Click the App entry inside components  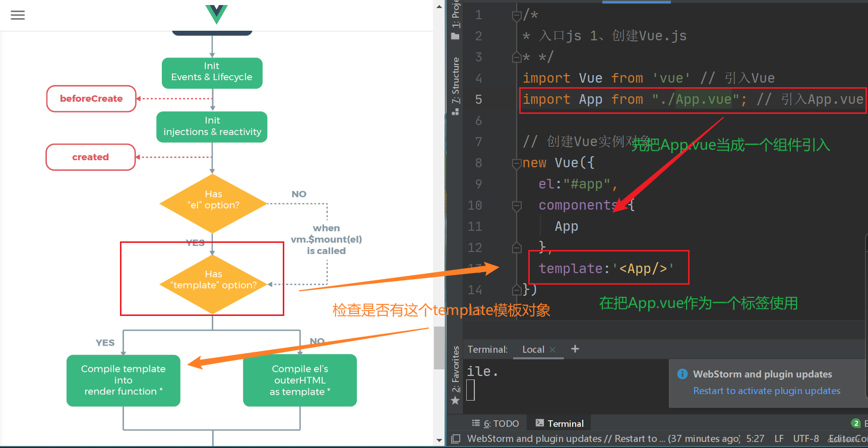coord(567,226)
